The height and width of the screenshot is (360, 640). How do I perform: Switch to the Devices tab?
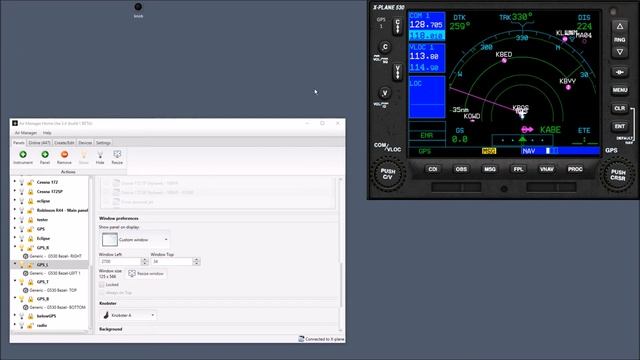pyautogui.click(x=85, y=143)
